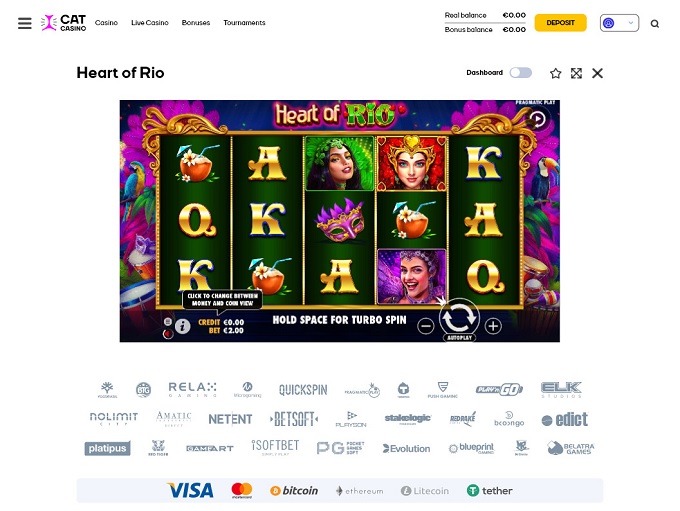The width and height of the screenshot is (680, 511).
Task: Switch game to fullscreen mode
Action: click(x=576, y=73)
